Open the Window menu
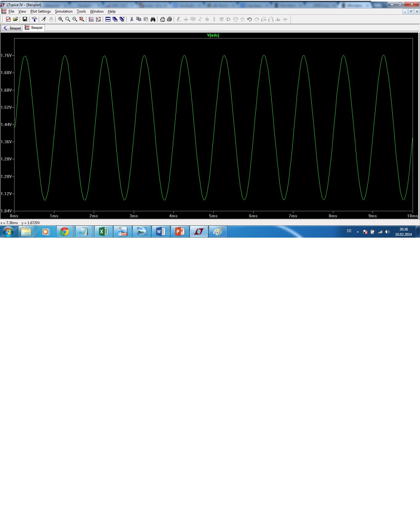This screenshot has height=530, width=420. tap(97, 11)
